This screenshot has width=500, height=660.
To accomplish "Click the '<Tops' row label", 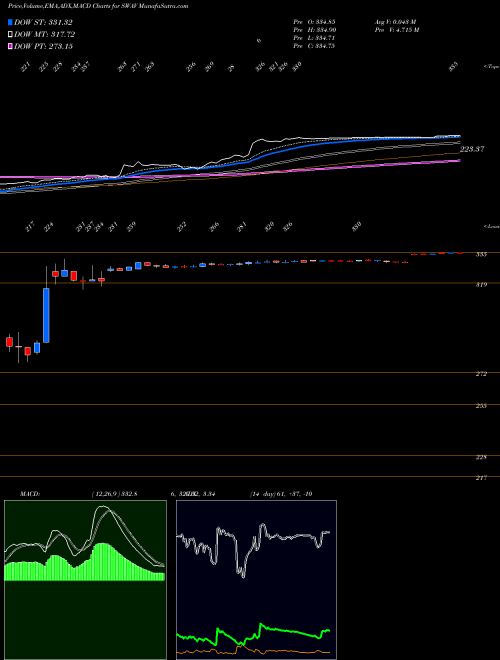I will 491,67.
